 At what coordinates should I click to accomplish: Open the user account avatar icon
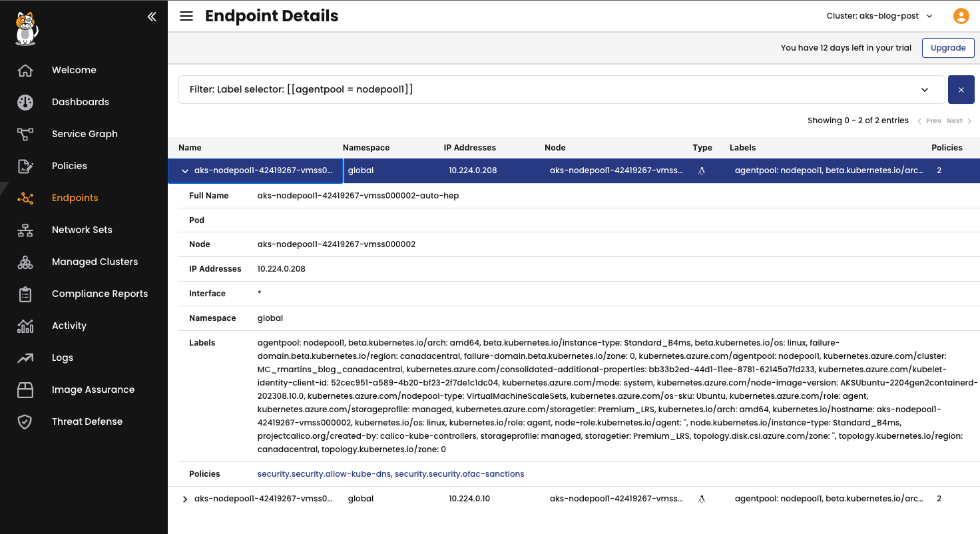[x=961, y=16]
